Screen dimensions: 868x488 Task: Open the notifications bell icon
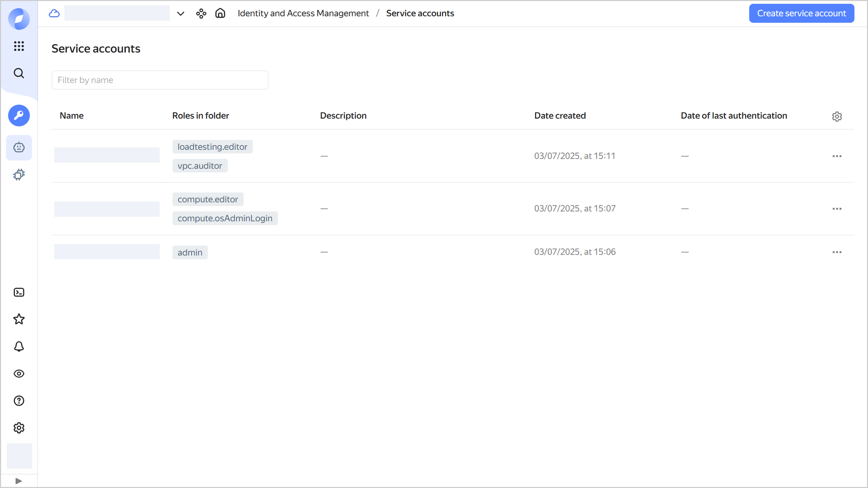coord(19,346)
